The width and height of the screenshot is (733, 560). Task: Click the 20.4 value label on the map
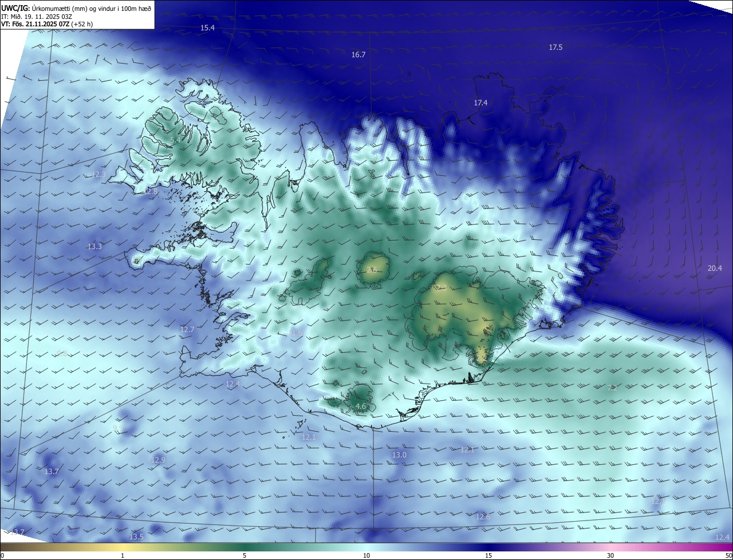715,268
